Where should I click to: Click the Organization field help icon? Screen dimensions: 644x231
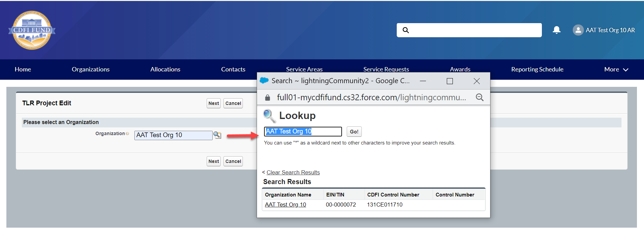point(127,134)
